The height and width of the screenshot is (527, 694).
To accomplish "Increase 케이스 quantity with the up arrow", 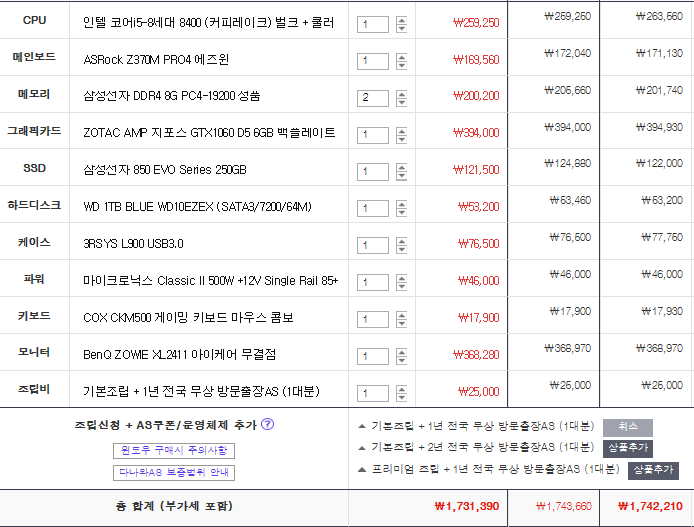I will click(401, 242).
